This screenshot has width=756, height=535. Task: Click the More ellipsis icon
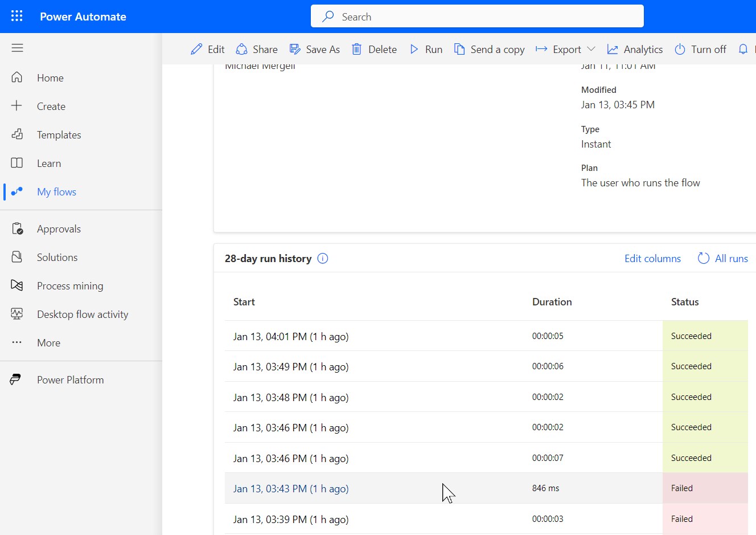click(17, 342)
